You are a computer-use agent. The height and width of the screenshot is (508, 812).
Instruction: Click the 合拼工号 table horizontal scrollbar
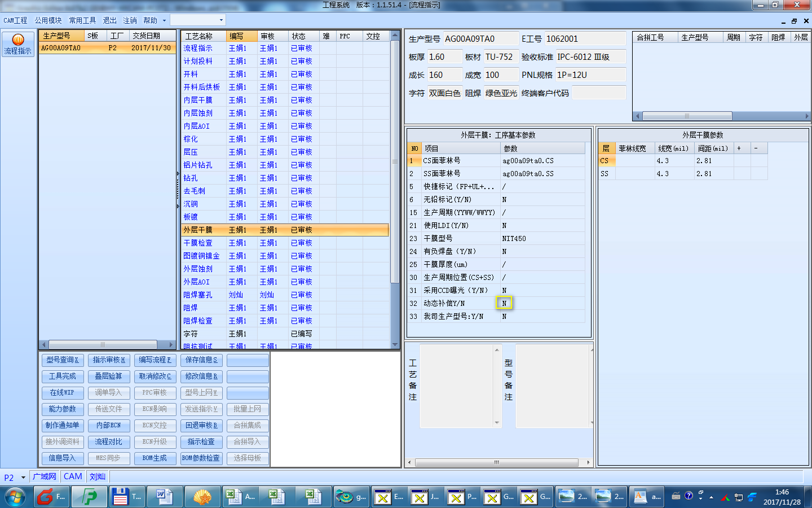point(722,116)
